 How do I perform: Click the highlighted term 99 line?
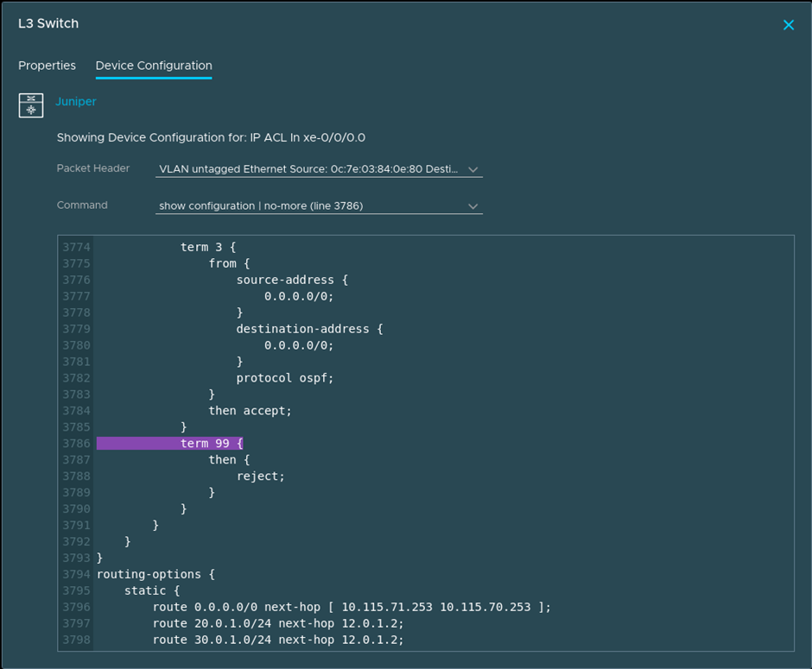(x=212, y=444)
